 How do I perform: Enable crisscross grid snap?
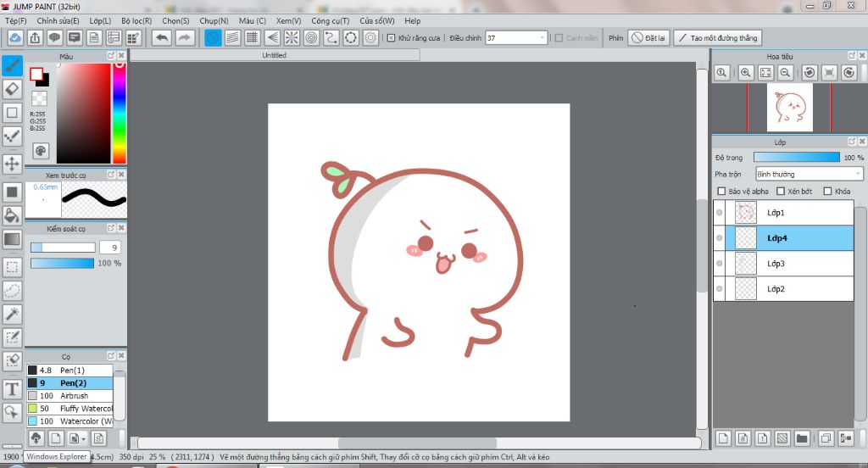tap(253, 37)
